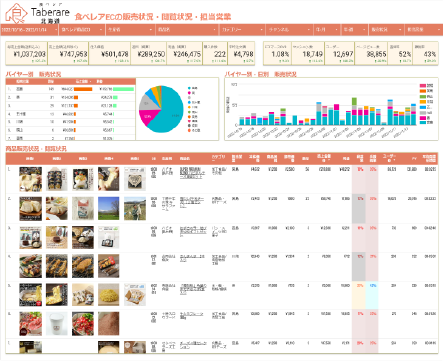This screenshot has width=443, height=361.
Task: Expand the カテゴリー filter dropdown
Action: [242, 30]
